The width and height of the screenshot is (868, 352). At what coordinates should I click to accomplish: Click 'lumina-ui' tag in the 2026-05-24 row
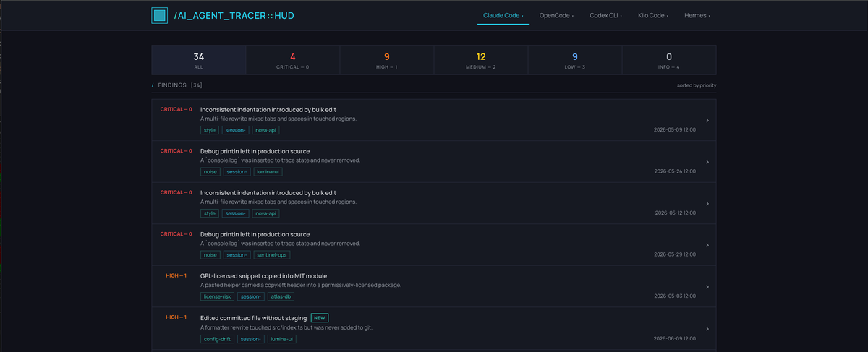(x=268, y=172)
